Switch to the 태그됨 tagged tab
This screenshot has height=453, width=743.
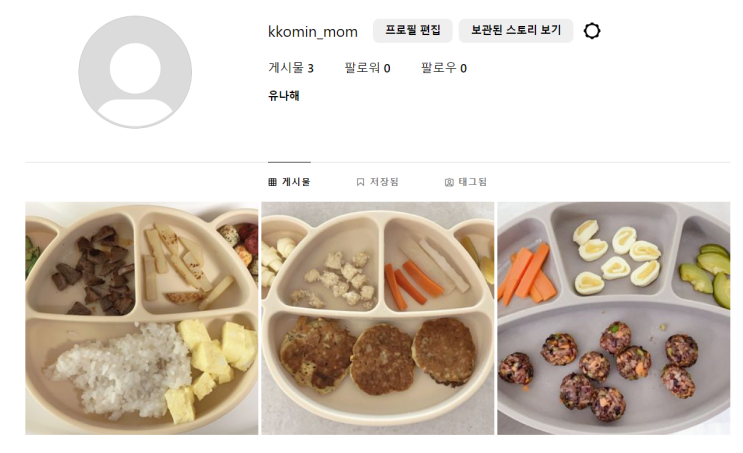(x=465, y=182)
